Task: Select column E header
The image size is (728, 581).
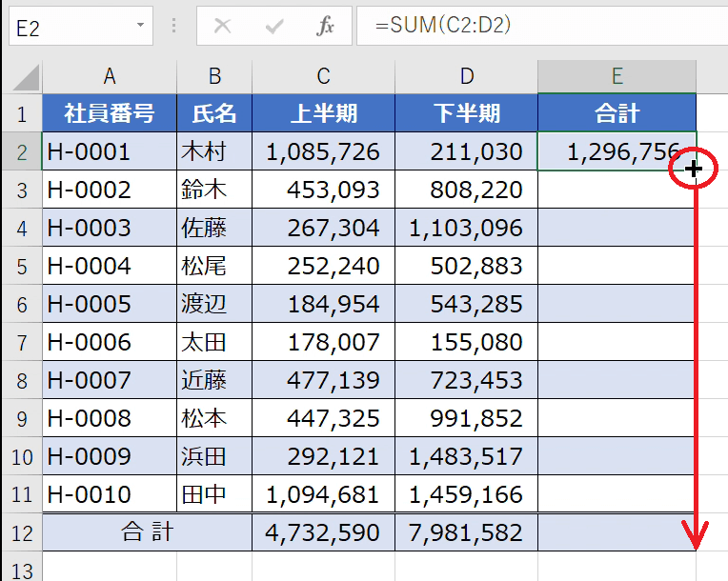Action: [617, 77]
